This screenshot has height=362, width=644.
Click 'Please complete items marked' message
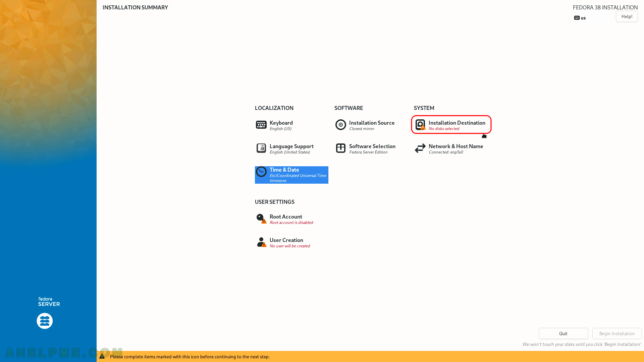[190, 357]
